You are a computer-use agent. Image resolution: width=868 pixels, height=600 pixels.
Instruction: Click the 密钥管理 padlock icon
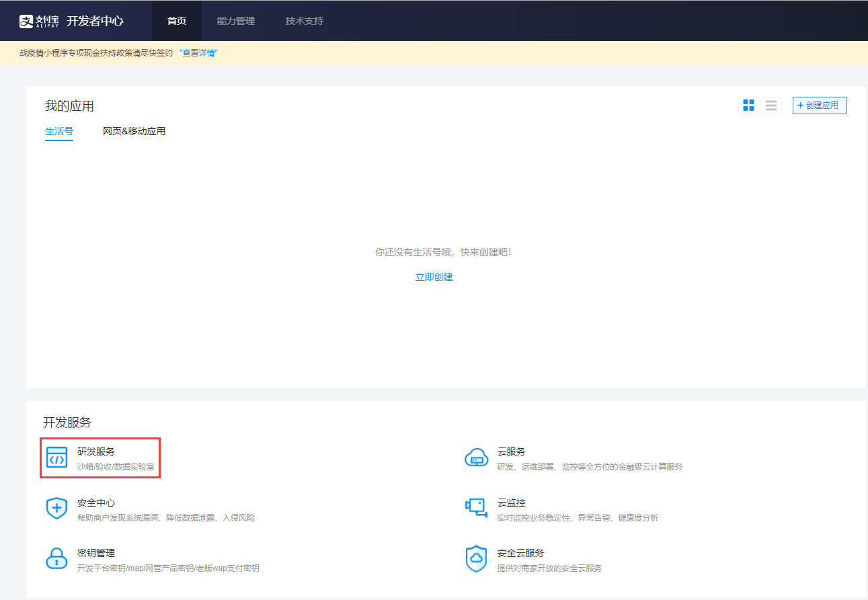point(56,558)
